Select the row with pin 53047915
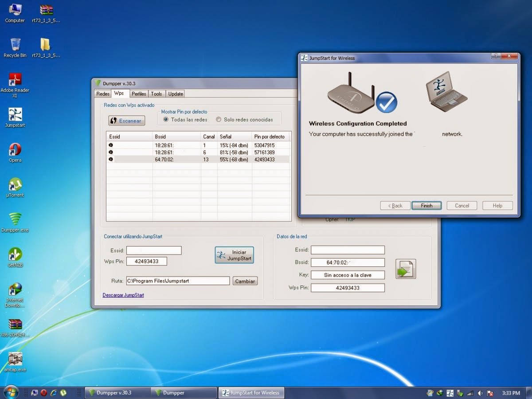Image resolution: width=532 pixels, height=399 pixels. 199,145
